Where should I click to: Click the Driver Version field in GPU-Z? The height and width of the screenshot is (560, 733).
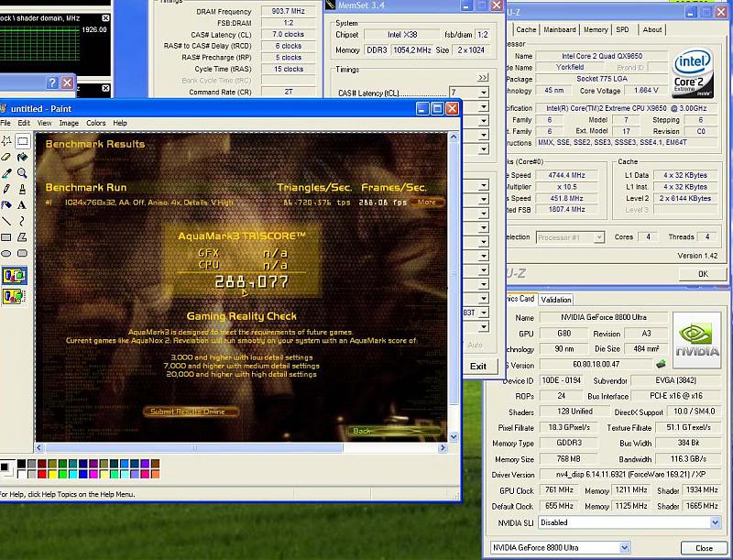click(629, 475)
